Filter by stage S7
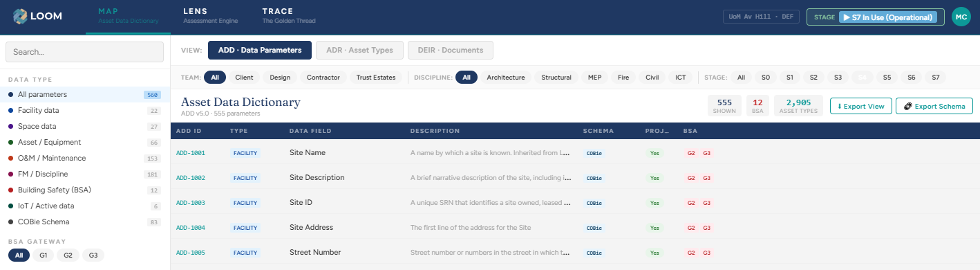The image size is (980, 270). click(x=935, y=78)
